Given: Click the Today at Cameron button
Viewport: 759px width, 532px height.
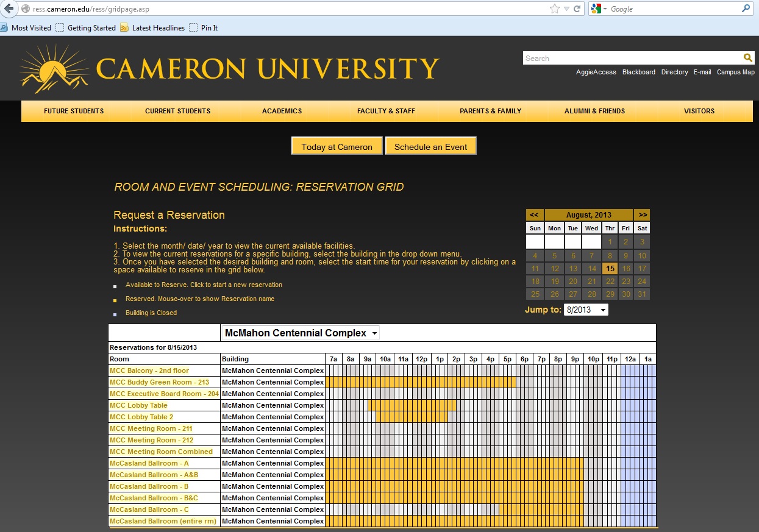Looking at the screenshot, I should tap(337, 146).
